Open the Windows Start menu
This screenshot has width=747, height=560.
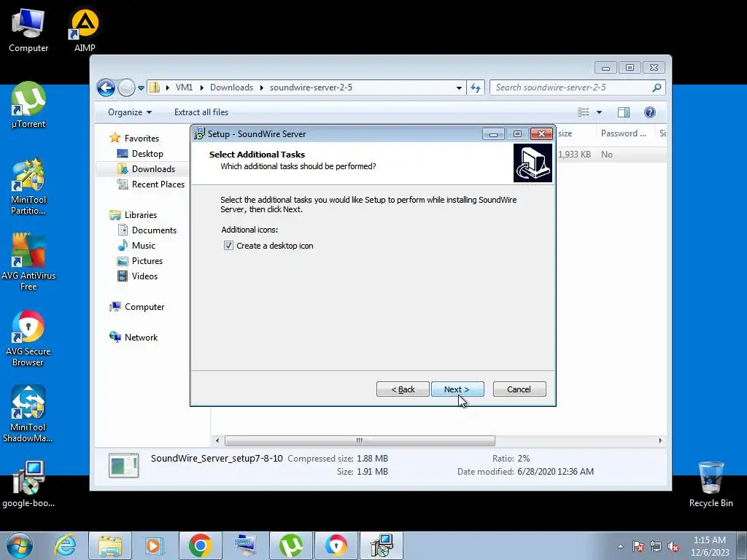click(20, 545)
